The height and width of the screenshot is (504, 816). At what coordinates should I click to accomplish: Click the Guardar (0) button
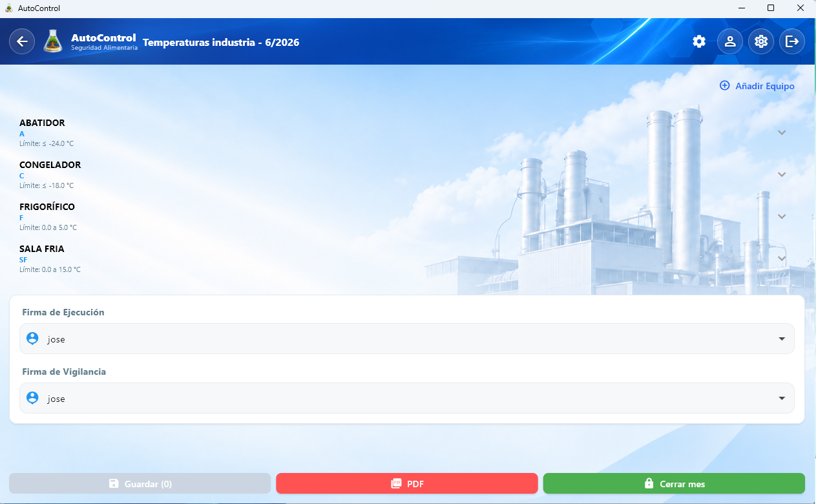[140, 483]
